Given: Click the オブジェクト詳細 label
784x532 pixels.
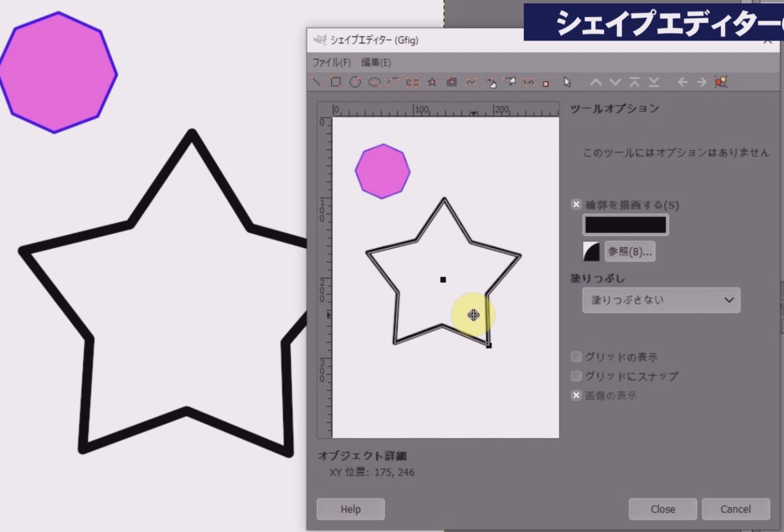Looking at the screenshot, I should [x=362, y=456].
